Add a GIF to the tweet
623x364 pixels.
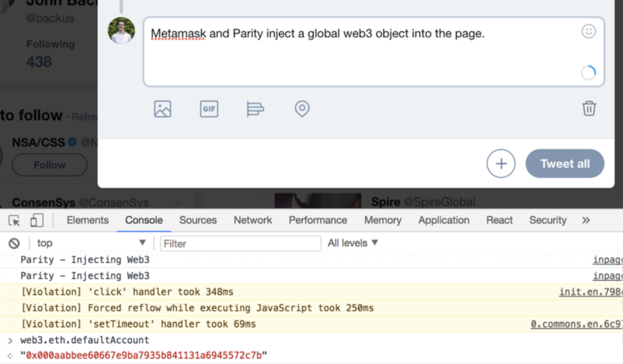[x=209, y=109]
